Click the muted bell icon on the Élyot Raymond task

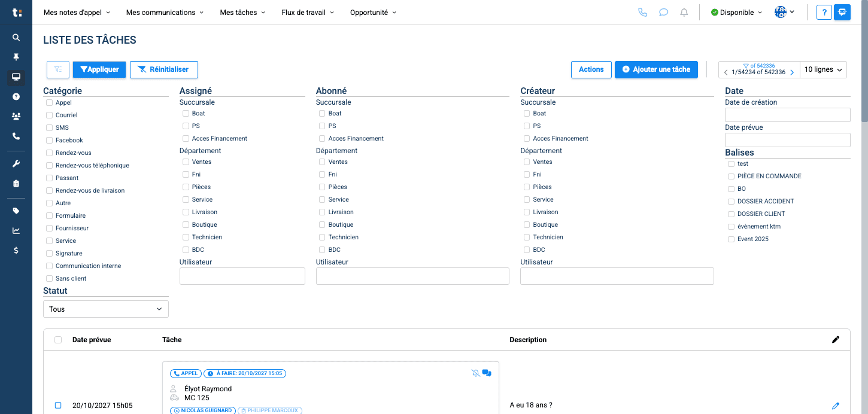(x=476, y=373)
